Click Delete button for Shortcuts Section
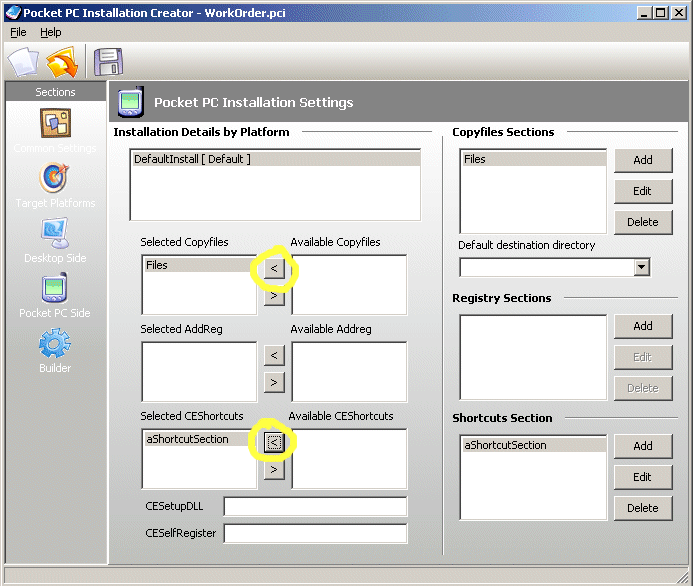The image size is (693, 586). coord(643,508)
